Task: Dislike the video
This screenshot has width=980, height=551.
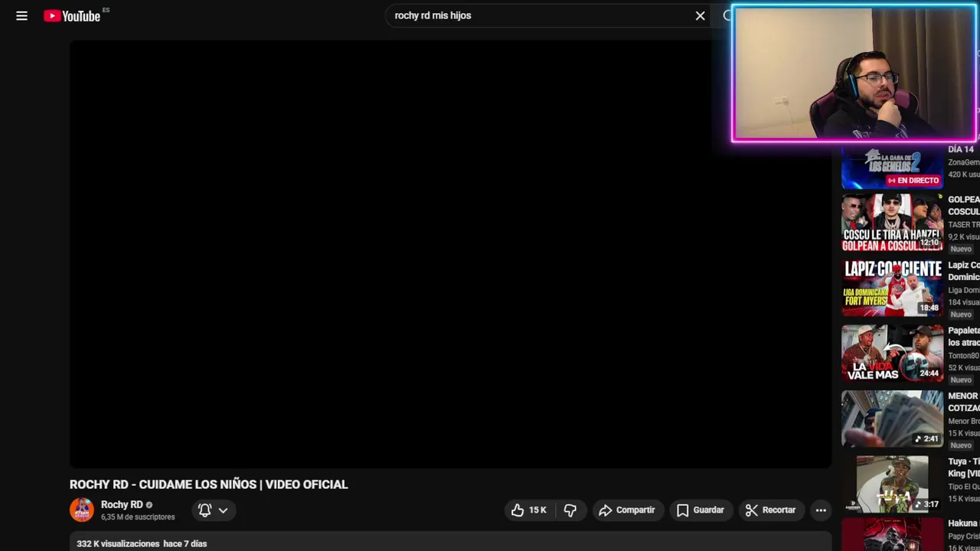Action: [x=570, y=510]
